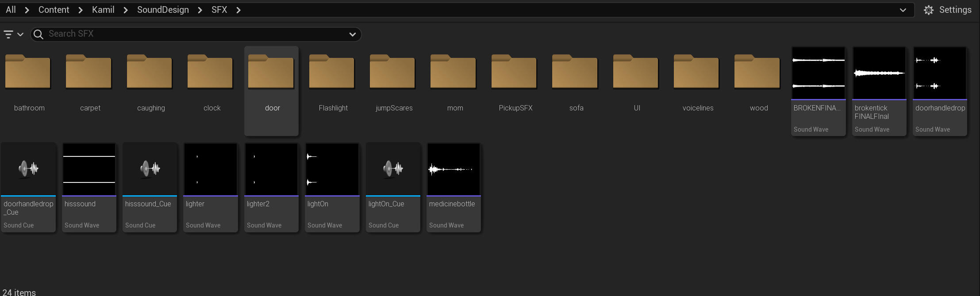Select the voicelines folder

(x=696, y=72)
